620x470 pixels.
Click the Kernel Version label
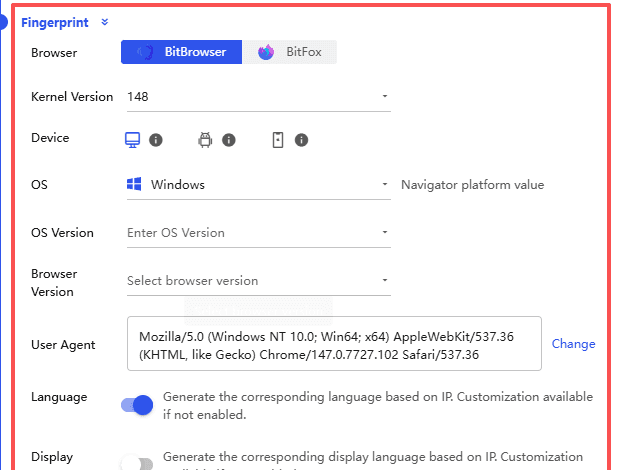point(72,97)
